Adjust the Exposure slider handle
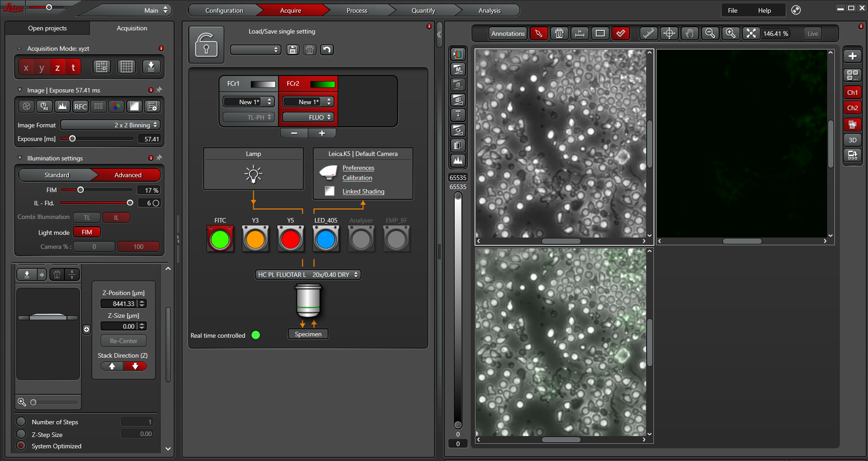This screenshot has height=461, width=868. (72, 139)
